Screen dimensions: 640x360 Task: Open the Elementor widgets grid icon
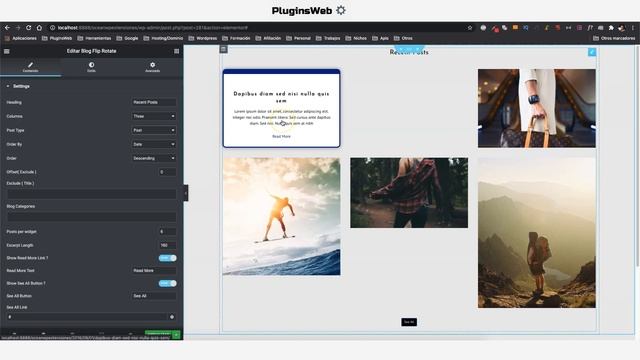coord(176,51)
